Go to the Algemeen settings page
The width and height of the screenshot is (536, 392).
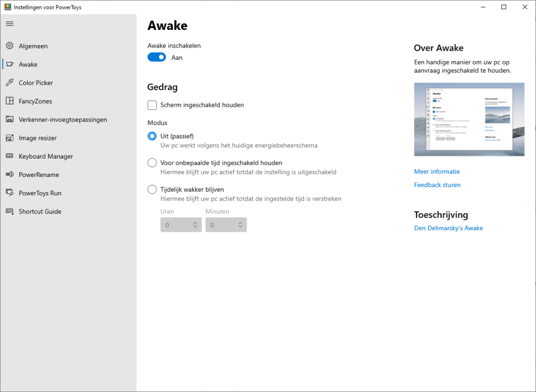coord(69,46)
